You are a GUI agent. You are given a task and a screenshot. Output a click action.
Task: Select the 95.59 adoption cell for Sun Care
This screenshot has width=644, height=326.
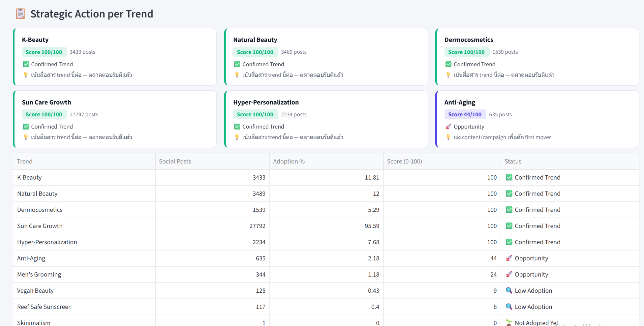372,226
